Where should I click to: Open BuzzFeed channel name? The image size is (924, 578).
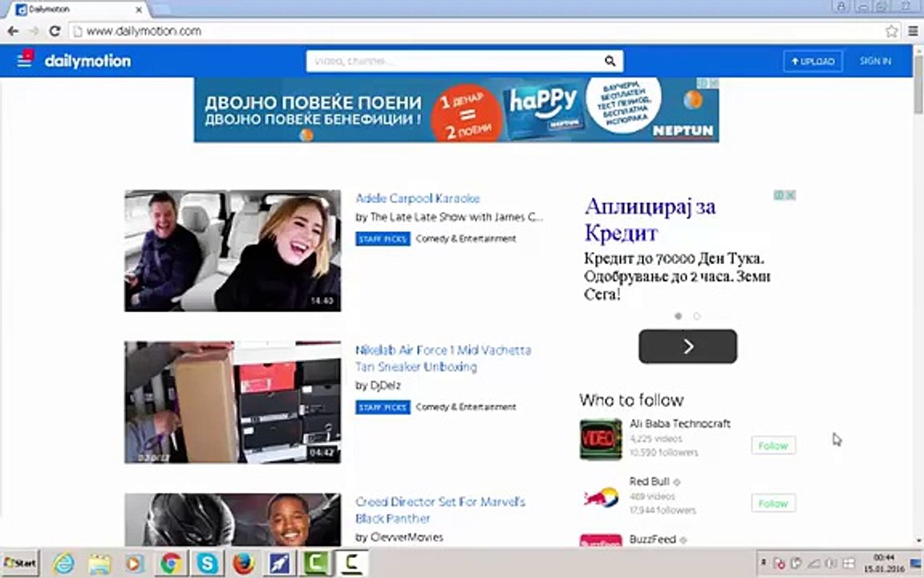652,539
